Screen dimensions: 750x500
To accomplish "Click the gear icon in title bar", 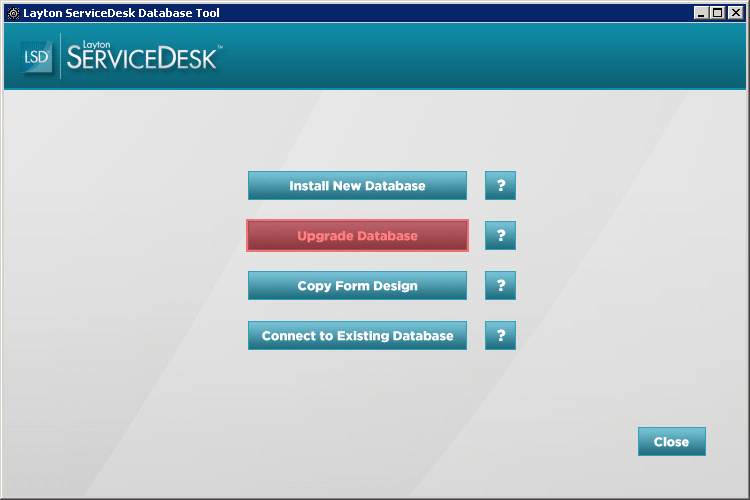I will click(13, 13).
